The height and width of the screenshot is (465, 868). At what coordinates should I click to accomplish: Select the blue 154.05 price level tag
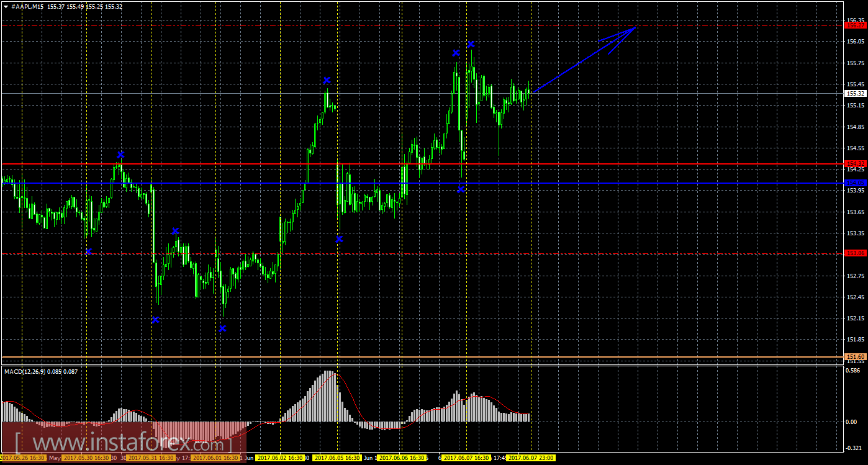coord(856,183)
